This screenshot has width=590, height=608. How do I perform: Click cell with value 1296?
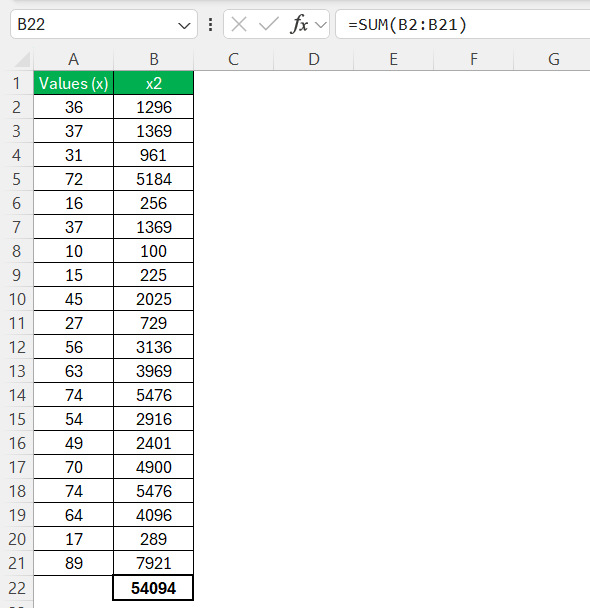click(154, 107)
